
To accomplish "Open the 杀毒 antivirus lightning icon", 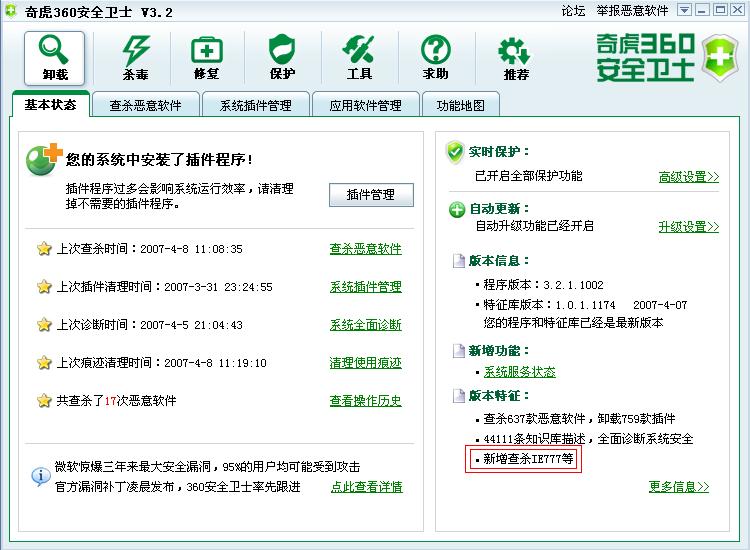I will click(136, 58).
